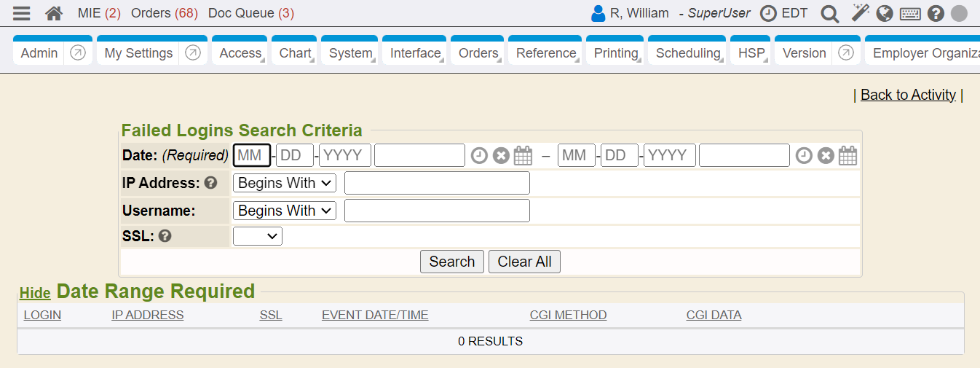This screenshot has height=368, width=980.
Task: Click the Username text field
Action: point(437,211)
